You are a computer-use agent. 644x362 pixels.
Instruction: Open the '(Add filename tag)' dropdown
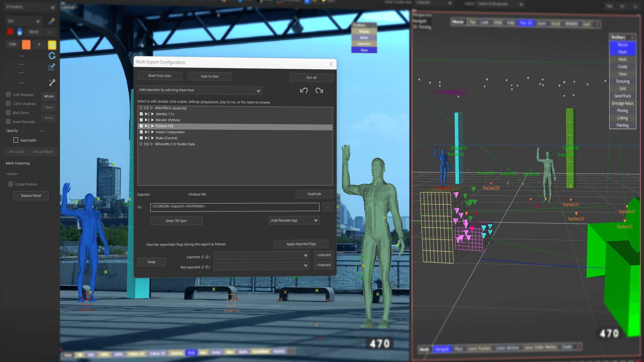pos(293,220)
